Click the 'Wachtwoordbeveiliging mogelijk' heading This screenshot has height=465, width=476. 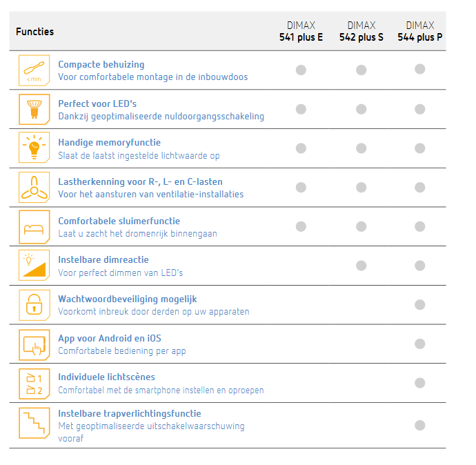pos(128,299)
